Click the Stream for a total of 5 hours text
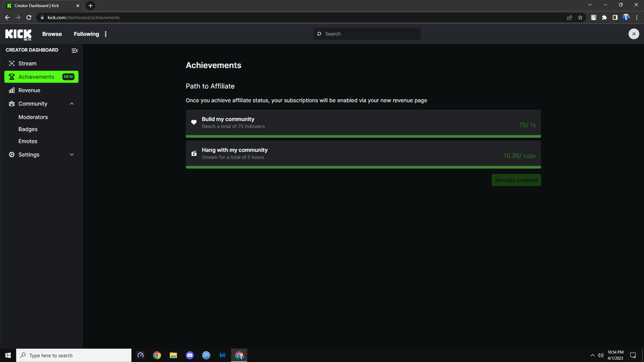Viewport: 644px width, 362px height. tap(233, 158)
